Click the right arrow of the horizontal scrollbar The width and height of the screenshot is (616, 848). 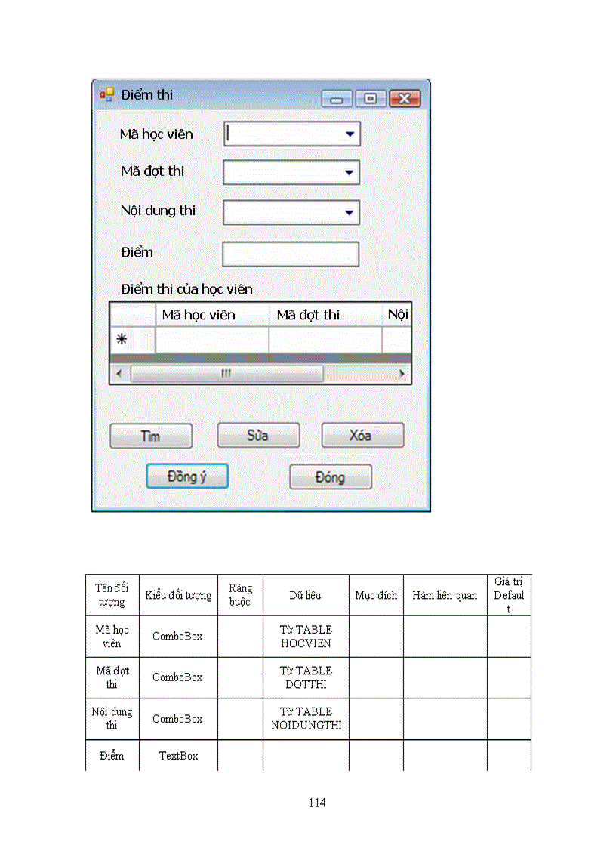pos(402,373)
